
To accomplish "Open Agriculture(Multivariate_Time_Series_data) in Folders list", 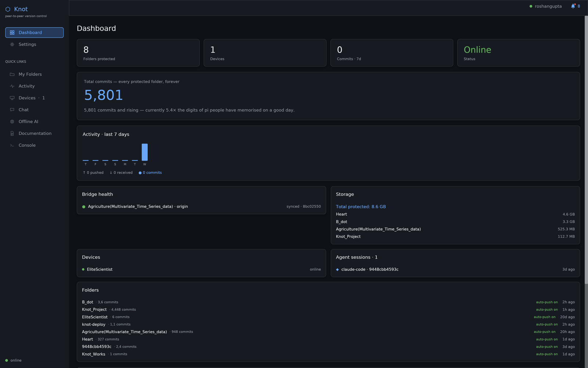I will (x=124, y=332).
